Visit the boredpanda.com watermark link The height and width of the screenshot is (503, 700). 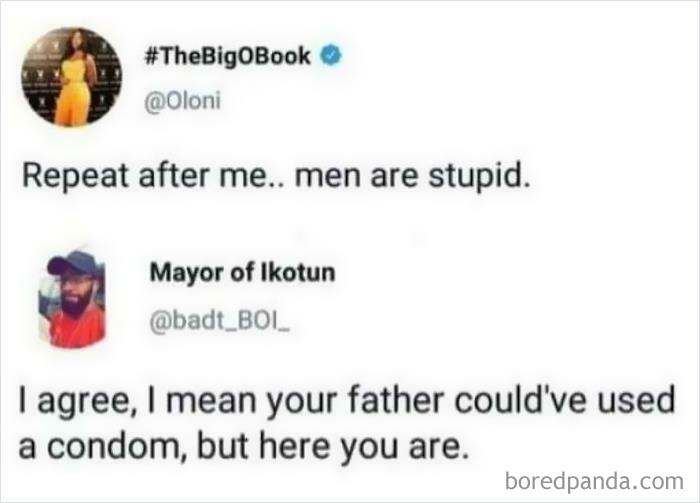[594, 482]
